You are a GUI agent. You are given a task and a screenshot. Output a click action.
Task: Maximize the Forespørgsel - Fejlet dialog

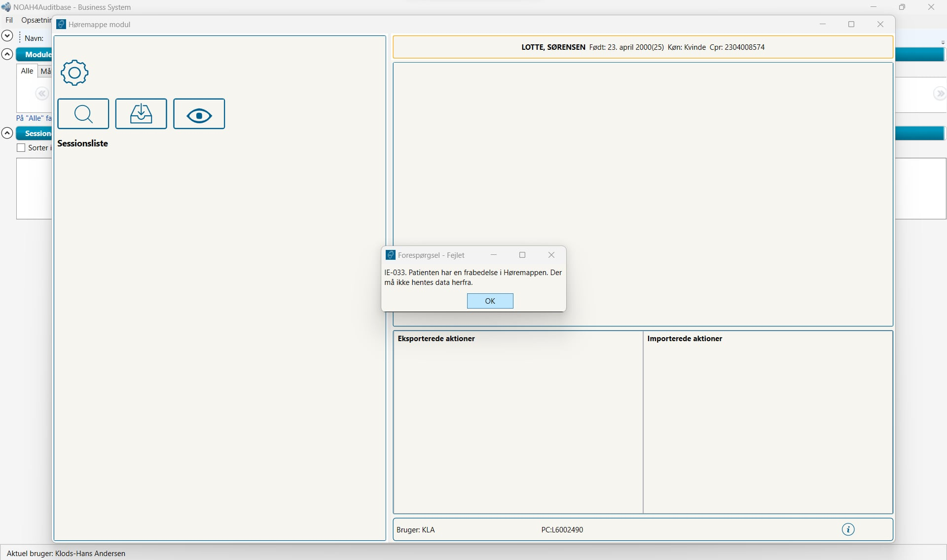coord(522,255)
